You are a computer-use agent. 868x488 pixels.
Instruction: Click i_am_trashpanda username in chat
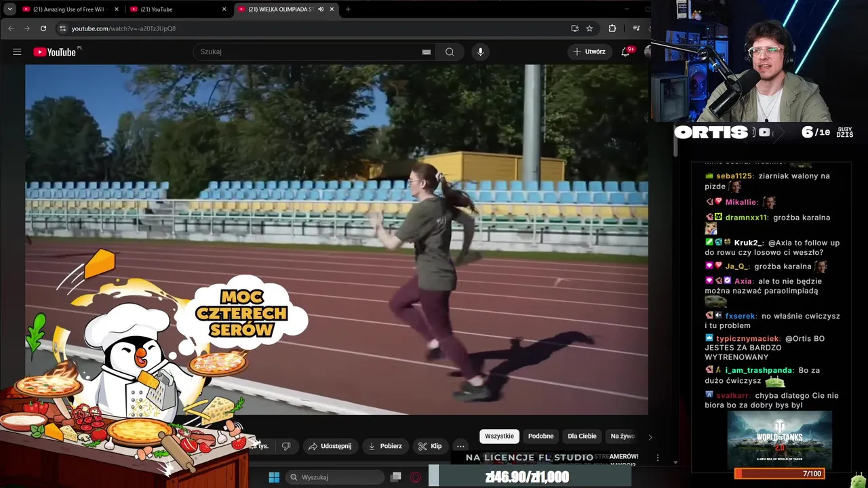pos(759,370)
